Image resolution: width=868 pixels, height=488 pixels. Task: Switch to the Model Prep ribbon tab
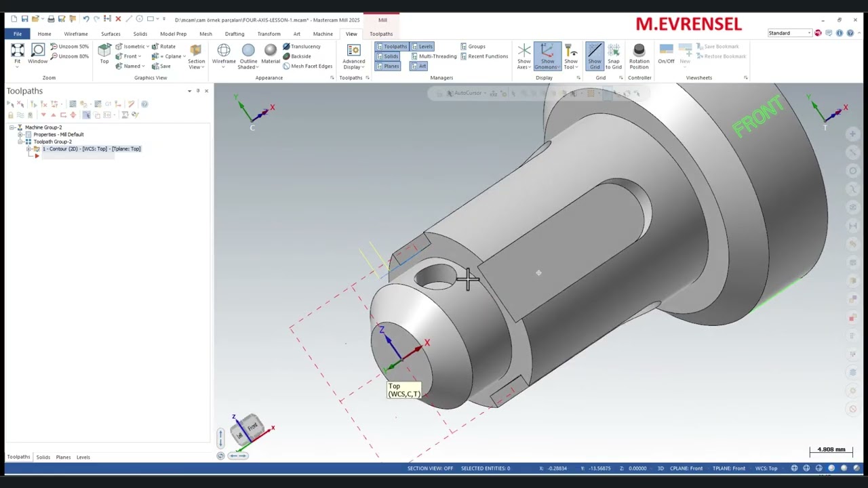173,34
